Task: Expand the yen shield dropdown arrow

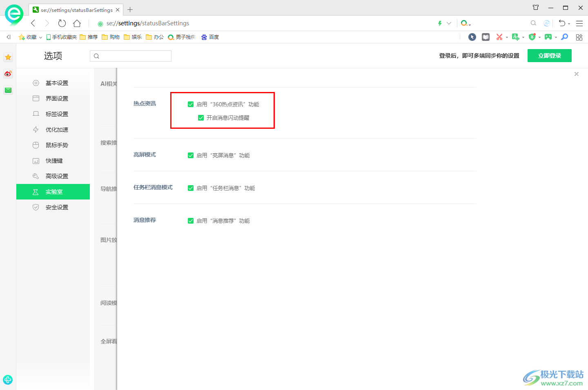Action: [539, 38]
